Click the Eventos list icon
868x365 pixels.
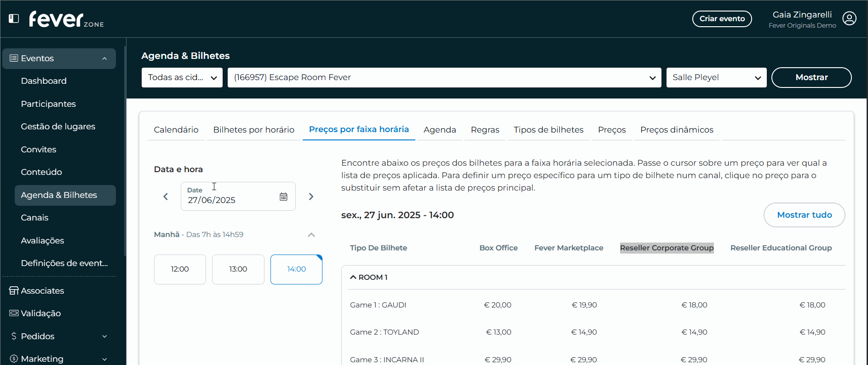pyautogui.click(x=14, y=58)
